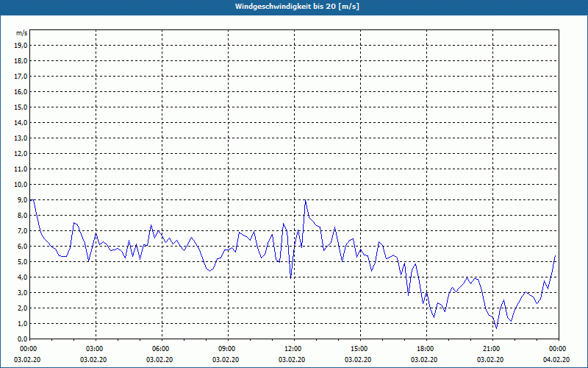Select the "13,0" y-axis value

tap(21, 138)
